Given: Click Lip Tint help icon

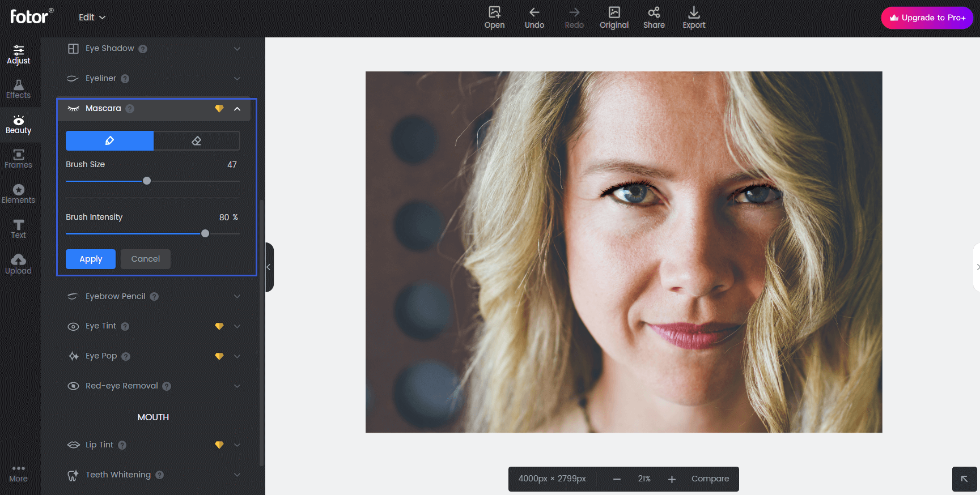Looking at the screenshot, I should tap(122, 445).
